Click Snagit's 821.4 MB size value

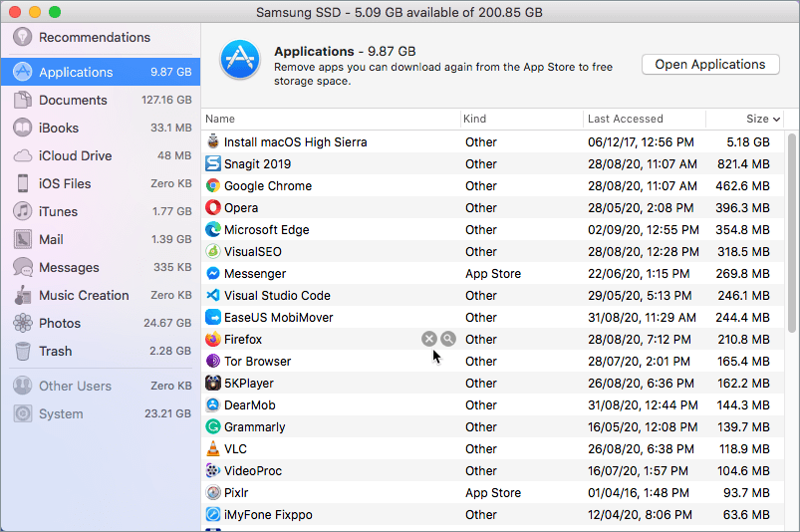(743, 163)
